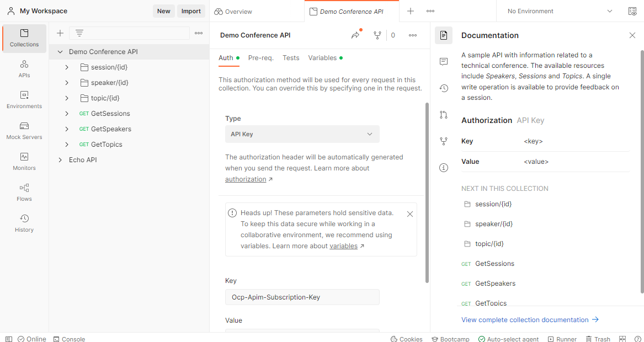Viewport: 644px width, 342px height.
Task: Toggle Auto-select agent in status bar
Action: 508,339
